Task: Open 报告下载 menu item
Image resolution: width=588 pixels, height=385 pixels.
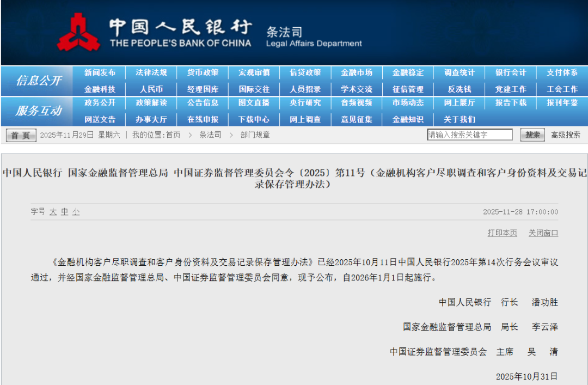Action: (x=511, y=103)
